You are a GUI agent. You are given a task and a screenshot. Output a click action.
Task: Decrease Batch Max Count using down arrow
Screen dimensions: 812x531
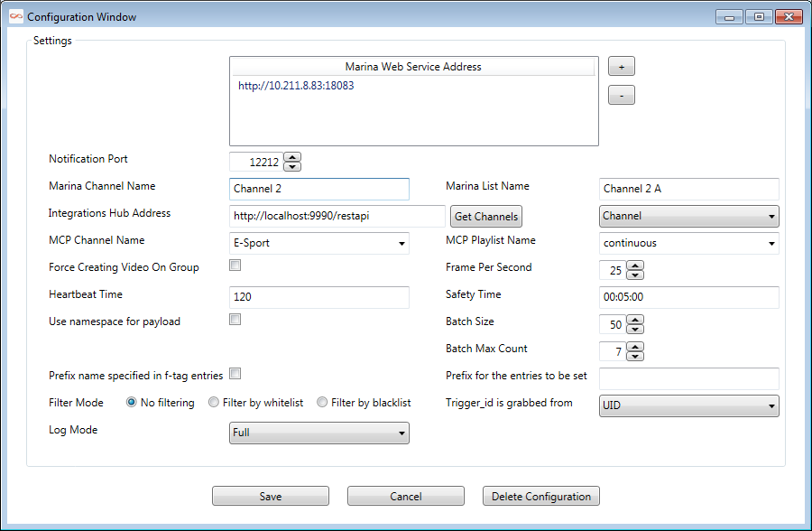pyautogui.click(x=634, y=356)
